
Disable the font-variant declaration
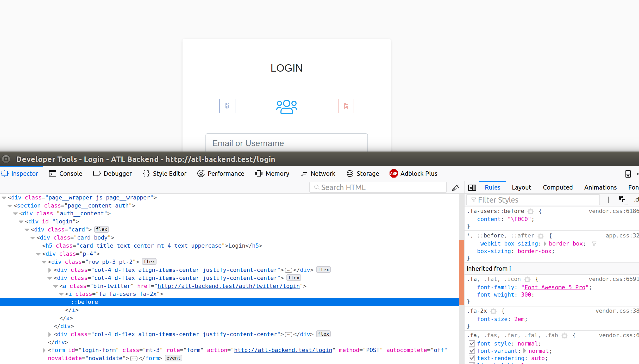click(472, 351)
